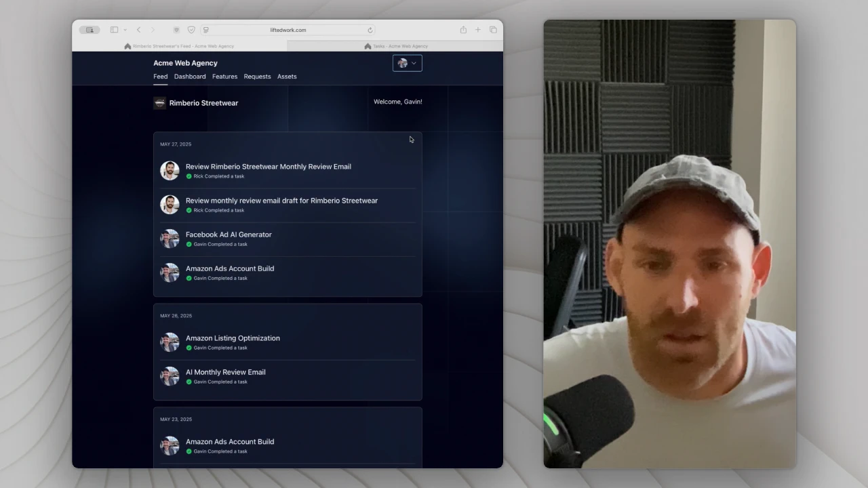This screenshot has height=488, width=868.
Task: Click green completed checkmark under Facebook Ad AI Generator
Action: 189,244
